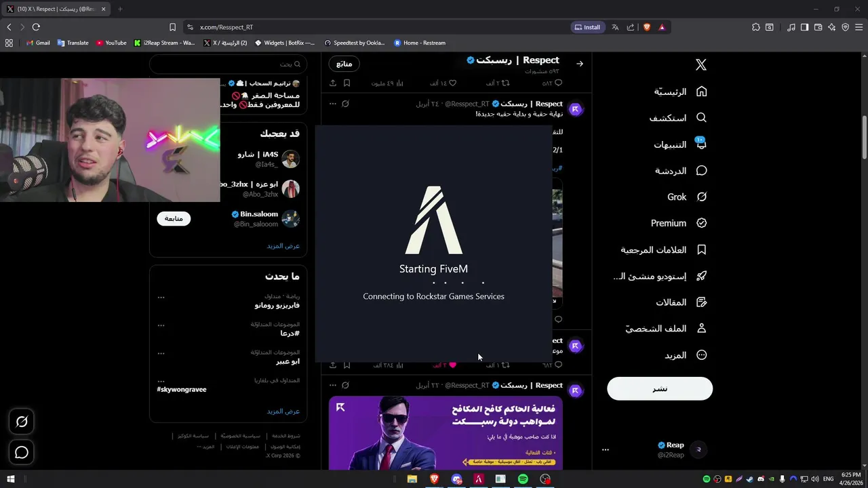Image resolution: width=868 pixels, height=488 pixels.
Task: Click the search field بحث
Action: pos(229,64)
